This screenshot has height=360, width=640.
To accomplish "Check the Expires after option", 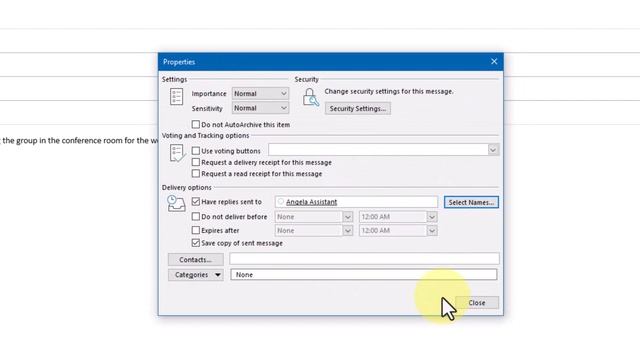I will pyautogui.click(x=196, y=230).
